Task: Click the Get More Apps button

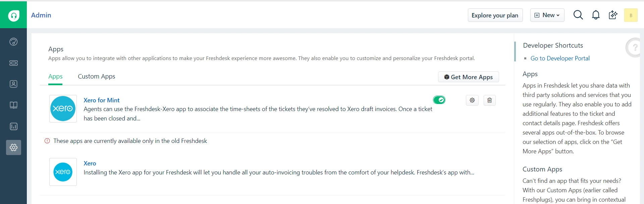Action: 468,77
